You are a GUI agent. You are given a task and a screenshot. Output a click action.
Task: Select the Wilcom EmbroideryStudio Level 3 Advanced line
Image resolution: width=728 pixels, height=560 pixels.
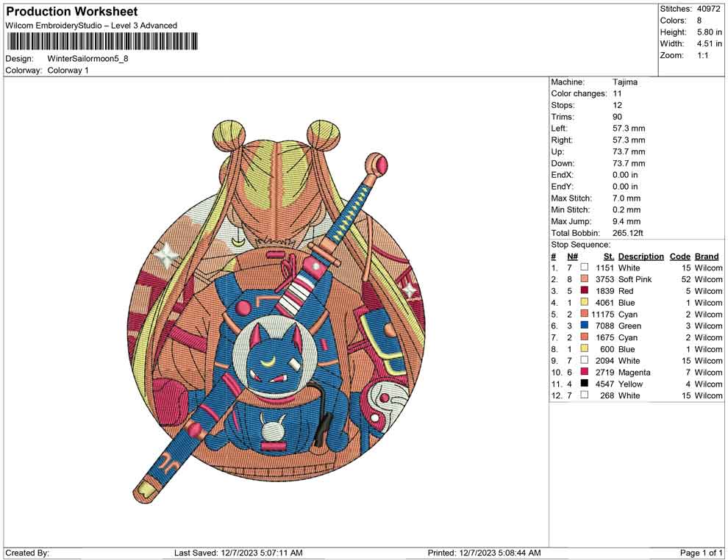91,26
